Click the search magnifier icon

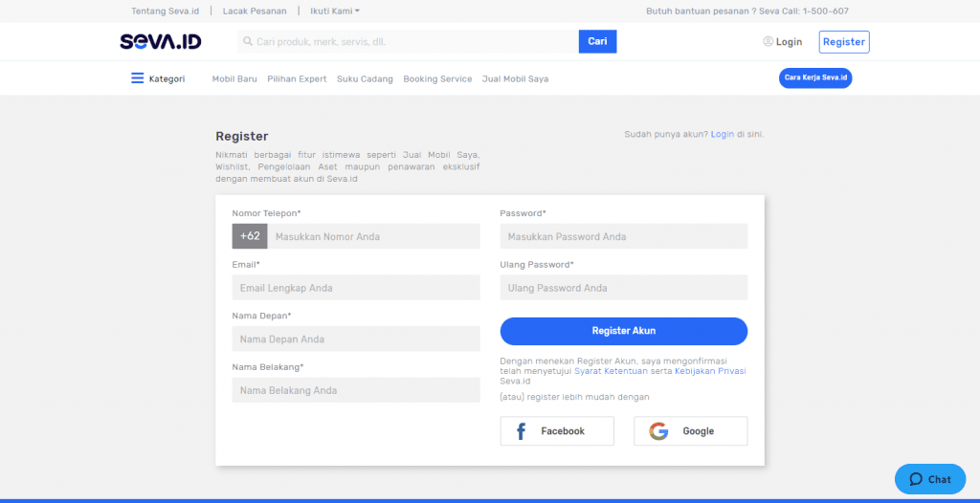coord(248,41)
